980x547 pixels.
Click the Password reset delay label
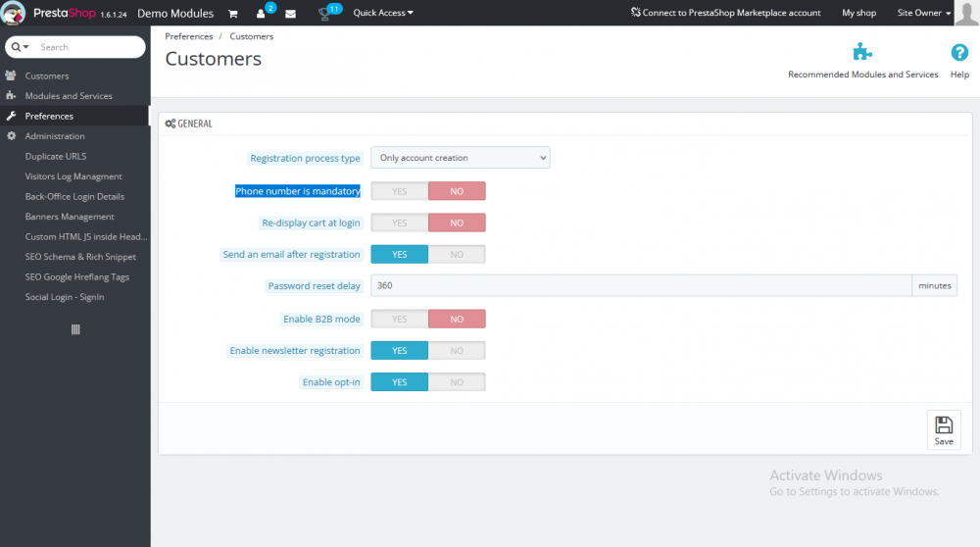click(315, 285)
